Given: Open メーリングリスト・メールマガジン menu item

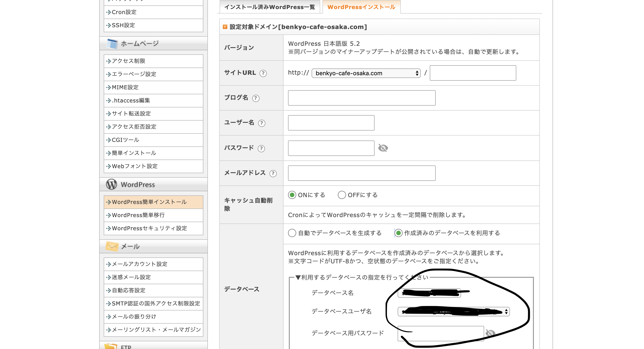Looking at the screenshot, I should click(x=154, y=330).
